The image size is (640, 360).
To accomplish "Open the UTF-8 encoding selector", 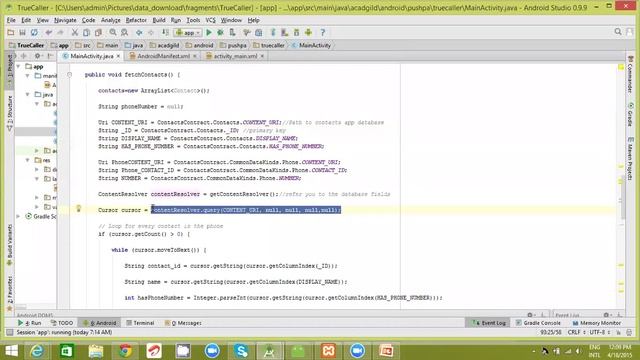I will 600,332.
